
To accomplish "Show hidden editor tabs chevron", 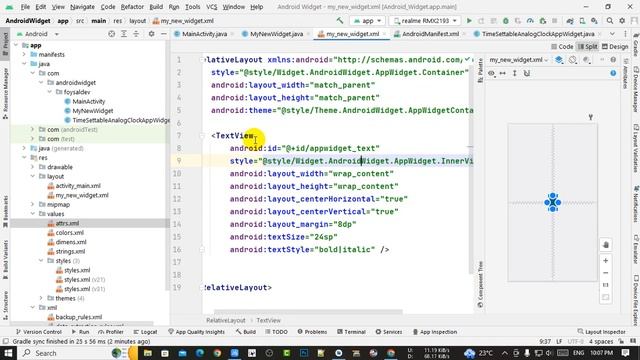I will coord(612,34).
